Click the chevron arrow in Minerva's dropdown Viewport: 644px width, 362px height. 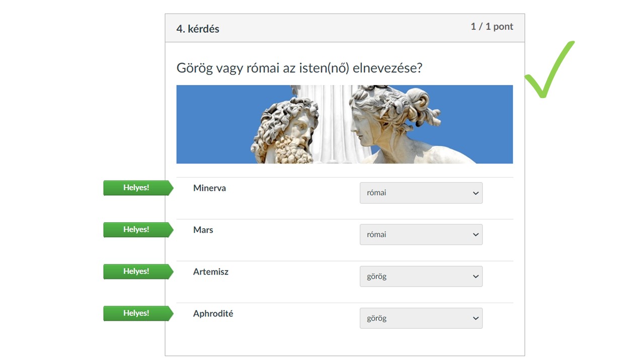[475, 193]
